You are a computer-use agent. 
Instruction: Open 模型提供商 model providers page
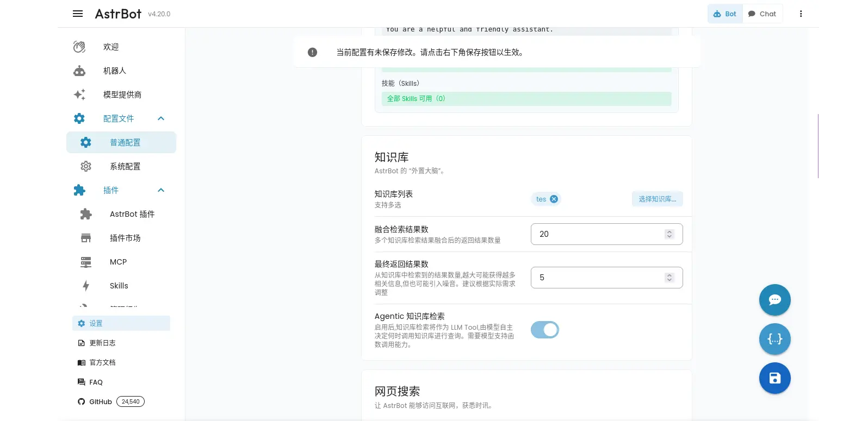(122, 95)
